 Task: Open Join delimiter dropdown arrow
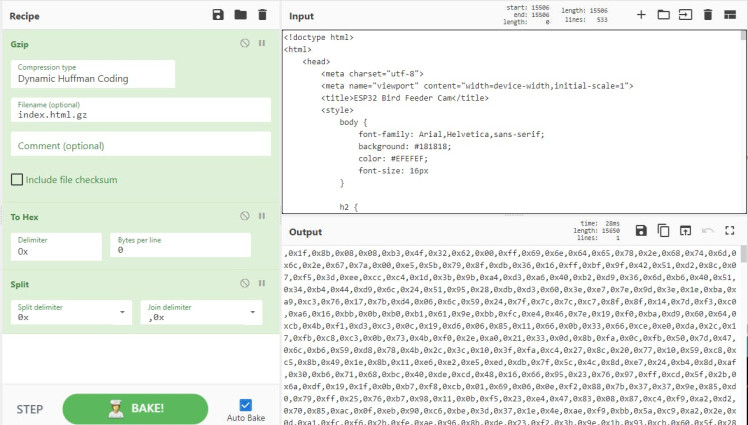click(252, 312)
